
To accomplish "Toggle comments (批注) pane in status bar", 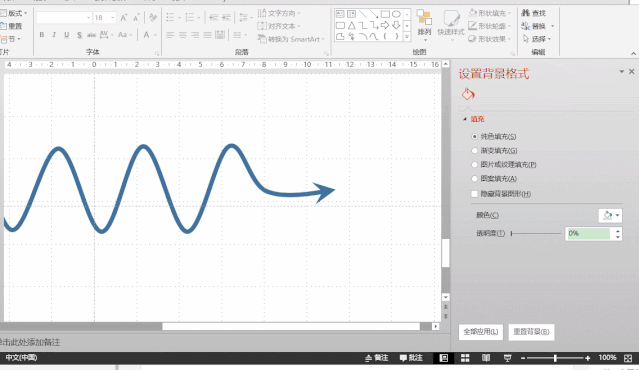I will [411, 358].
